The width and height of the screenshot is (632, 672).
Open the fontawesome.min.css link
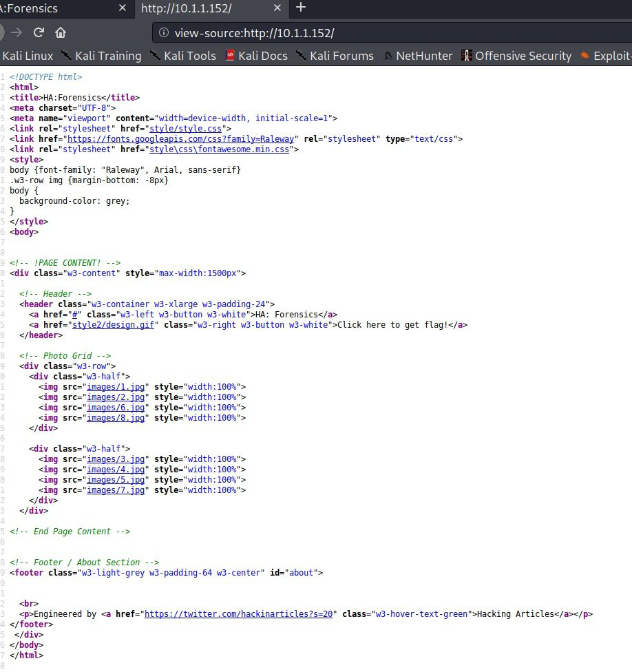(x=220, y=149)
